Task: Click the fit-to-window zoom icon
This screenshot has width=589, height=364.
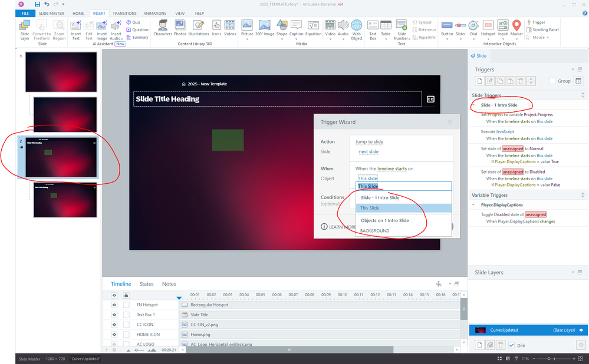Action: tap(581, 359)
